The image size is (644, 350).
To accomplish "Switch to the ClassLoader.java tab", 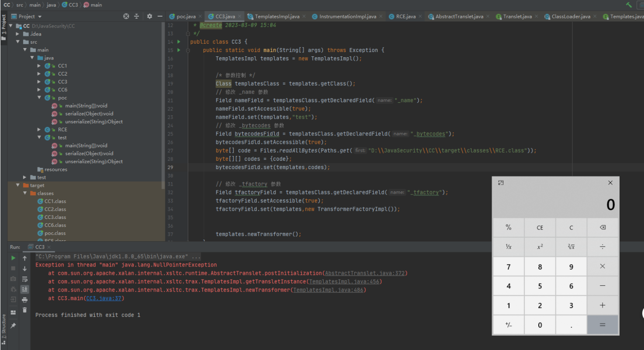I will point(571,17).
